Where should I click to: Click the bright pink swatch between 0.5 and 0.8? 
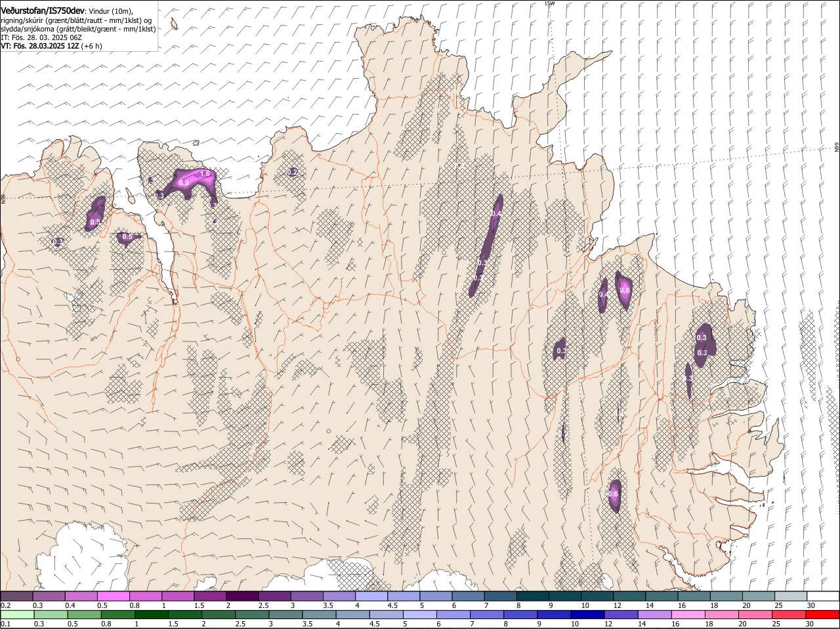(113, 596)
